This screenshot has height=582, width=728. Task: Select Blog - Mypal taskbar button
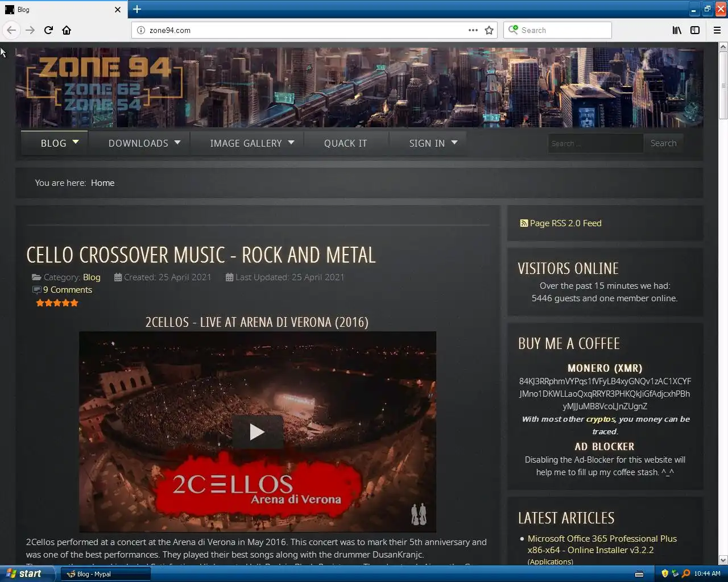coord(106,574)
